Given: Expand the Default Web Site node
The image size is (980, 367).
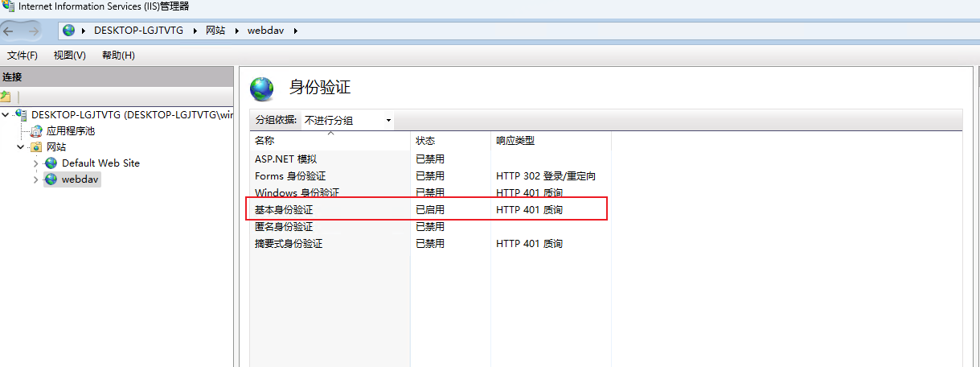Looking at the screenshot, I should pos(35,163).
